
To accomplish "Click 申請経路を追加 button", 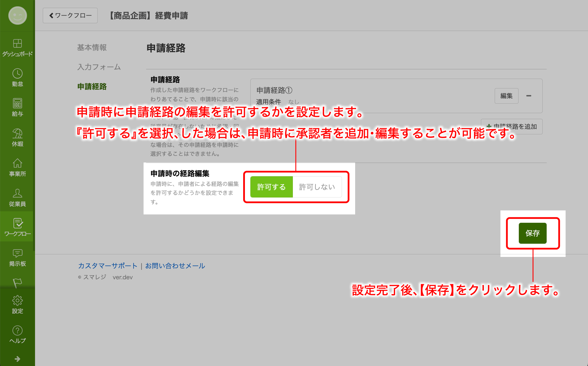I will pyautogui.click(x=512, y=126).
